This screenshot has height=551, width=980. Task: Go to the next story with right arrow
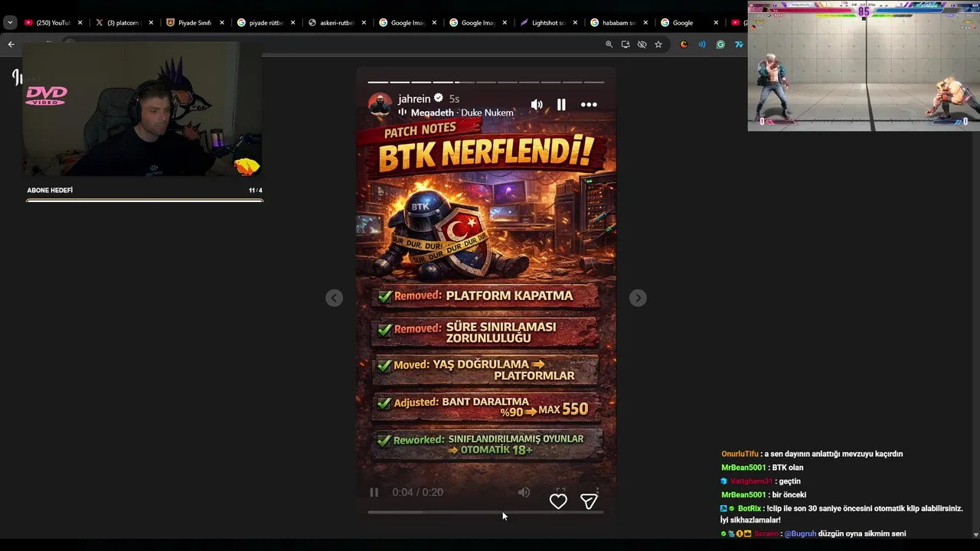click(x=638, y=298)
